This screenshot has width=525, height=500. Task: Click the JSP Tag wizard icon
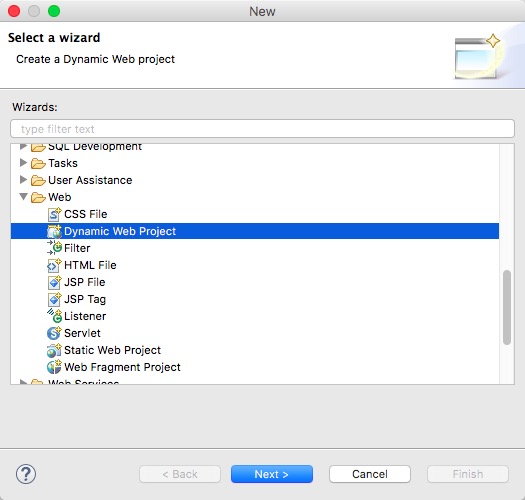54,299
